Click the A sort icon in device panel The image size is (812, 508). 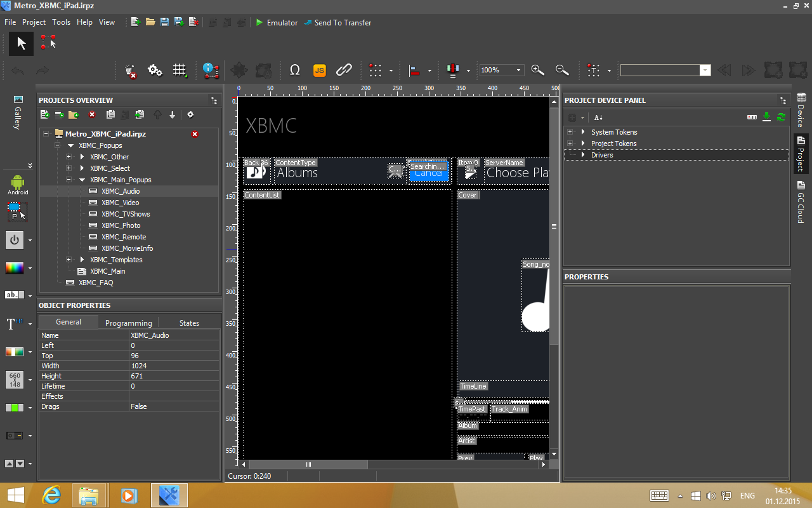(x=598, y=117)
